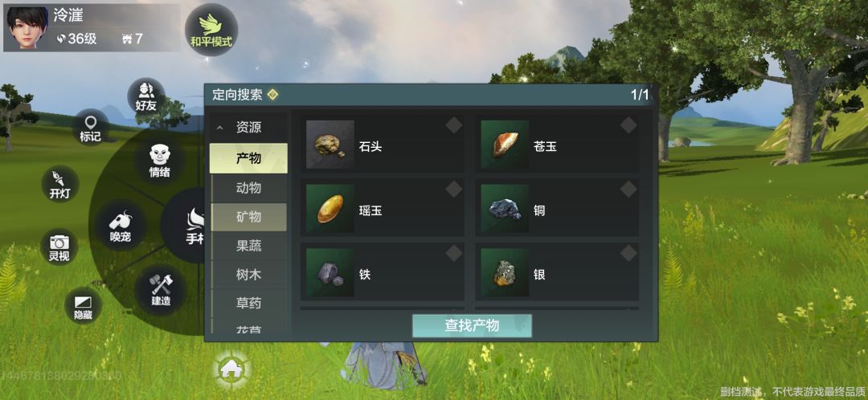This screenshot has width=868, height=400.
Task: Select the 果蔬 category
Action: coord(248,246)
